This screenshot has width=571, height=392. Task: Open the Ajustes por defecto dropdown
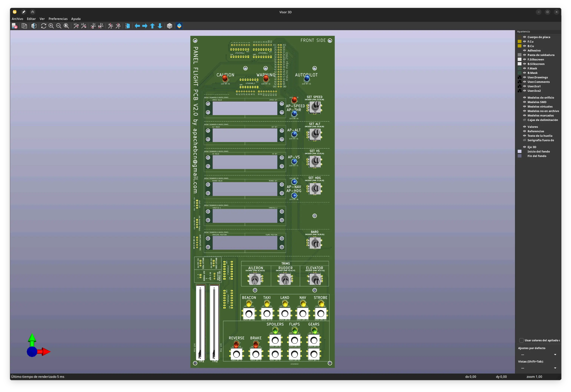538,355
